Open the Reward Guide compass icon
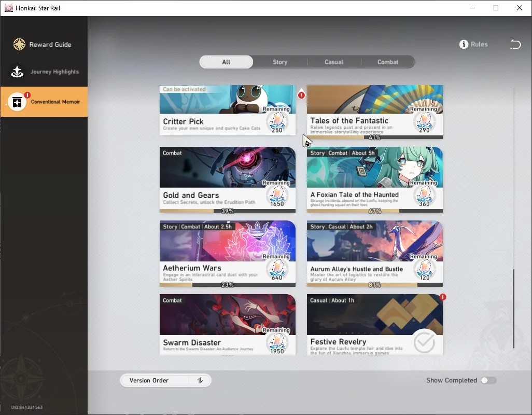Image resolution: width=532 pixels, height=415 pixels. 19,45
